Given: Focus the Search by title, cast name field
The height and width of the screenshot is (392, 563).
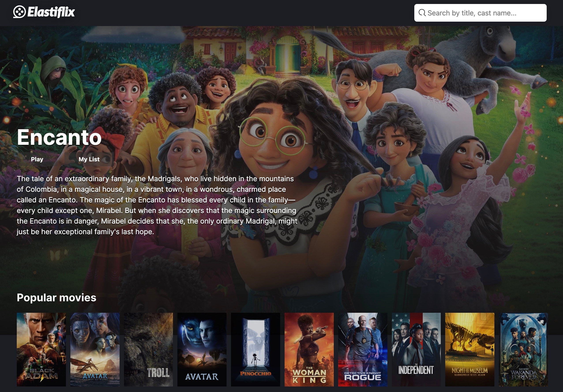Looking at the screenshot, I should [x=480, y=13].
